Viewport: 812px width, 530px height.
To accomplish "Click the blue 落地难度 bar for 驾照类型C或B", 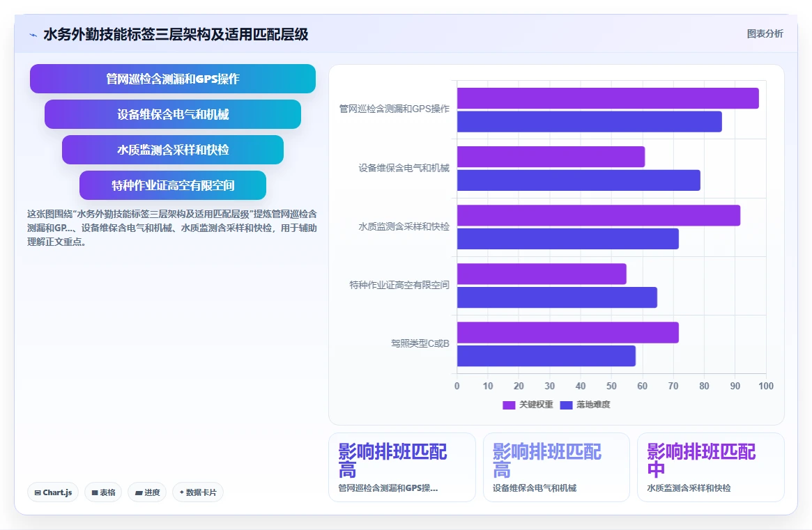I will (x=546, y=356).
